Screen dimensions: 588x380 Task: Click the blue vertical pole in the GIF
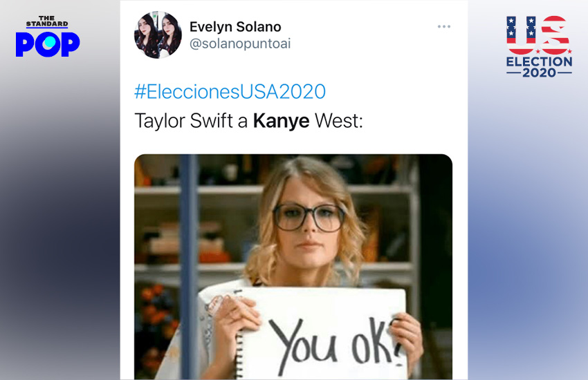pyautogui.click(x=189, y=267)
